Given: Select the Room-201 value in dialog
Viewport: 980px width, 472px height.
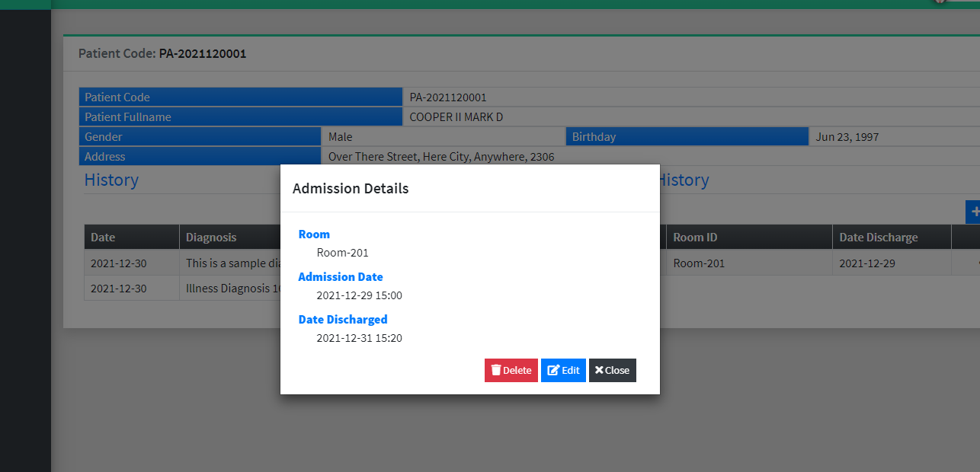Looking at the screenshot, I should point(343,253).
